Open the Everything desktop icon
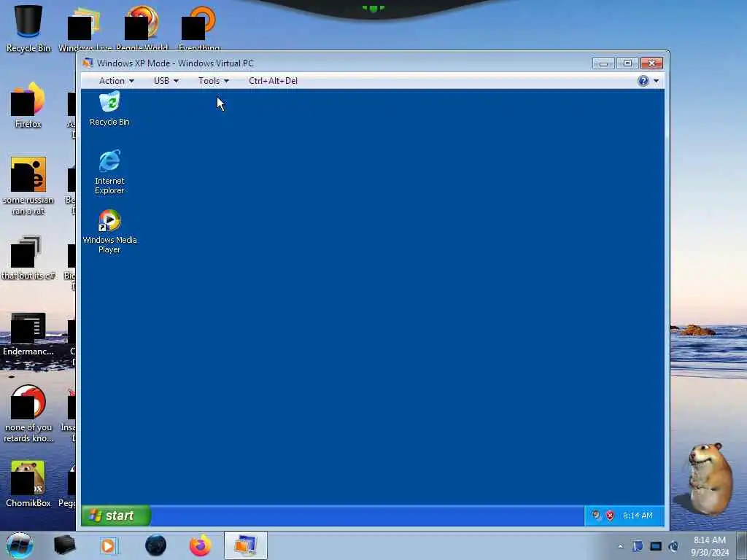The height and width of the screenshot is (560, 747). (x=199, y=28)
